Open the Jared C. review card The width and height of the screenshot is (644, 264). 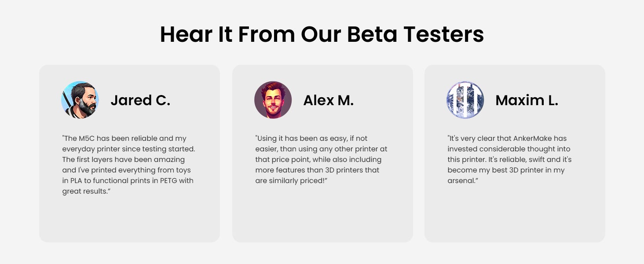pos(129,153)
